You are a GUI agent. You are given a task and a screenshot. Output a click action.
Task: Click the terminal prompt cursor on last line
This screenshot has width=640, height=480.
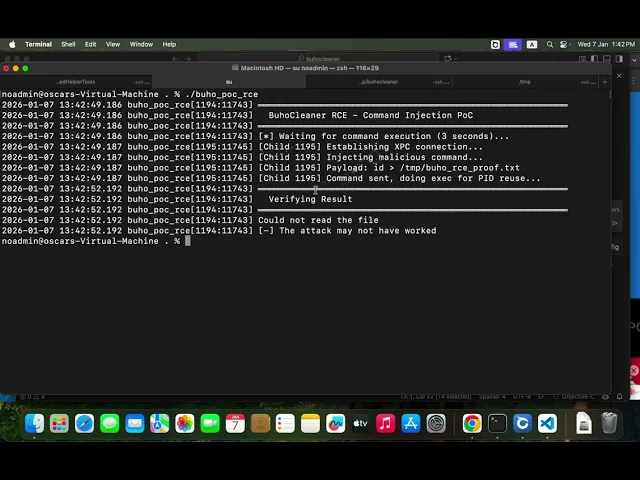coord(188,241)
